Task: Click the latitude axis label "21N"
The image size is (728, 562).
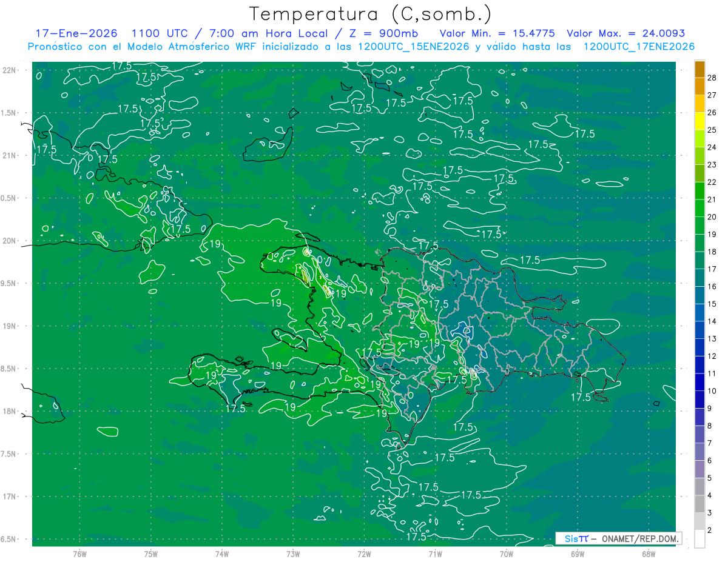Action: coord(10,155)
